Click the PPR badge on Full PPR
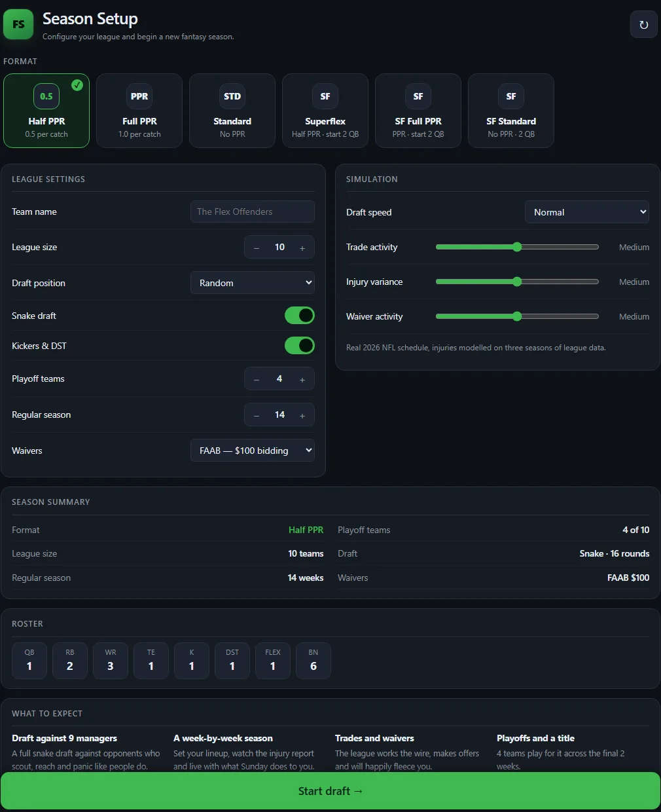The height and width of the screenshot is (812, 661). coord(139,96)
